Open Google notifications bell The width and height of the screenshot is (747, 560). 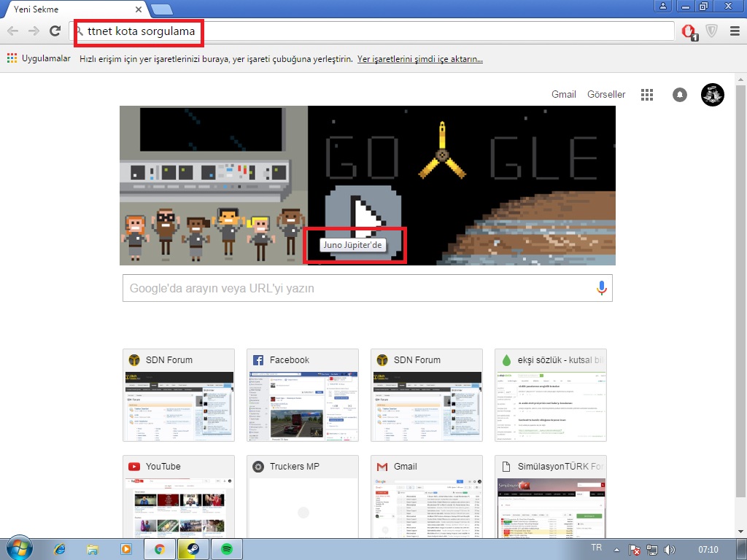coord(680,95)
